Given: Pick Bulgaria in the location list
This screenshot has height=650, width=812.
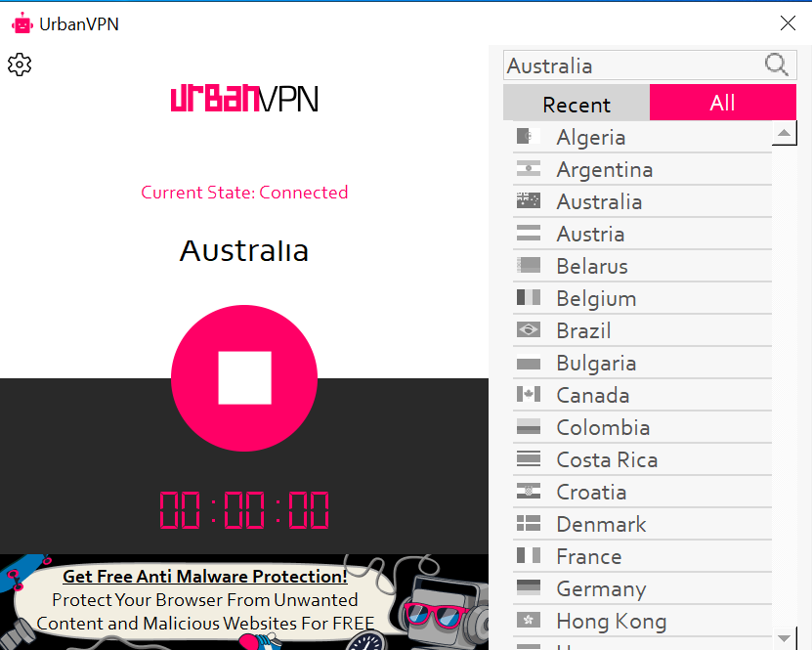Looking at the screenshot, I should pyautogui.click(x=642, y=363).
